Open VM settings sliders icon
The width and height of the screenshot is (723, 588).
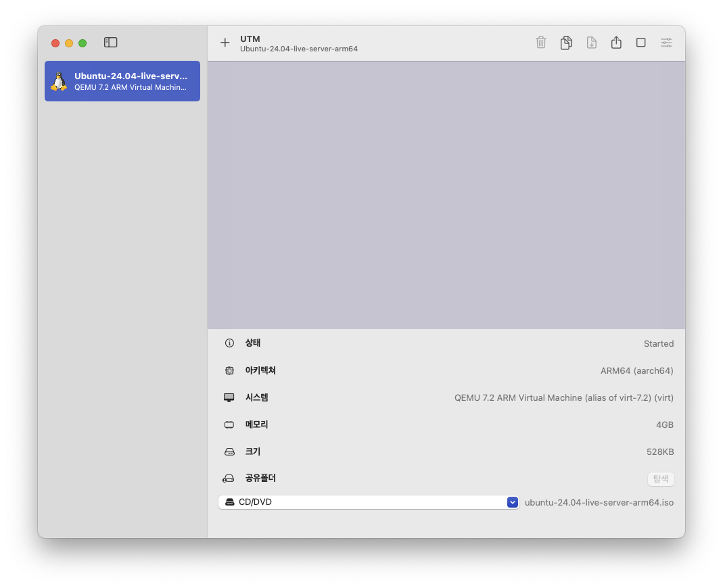click(666, 43)
